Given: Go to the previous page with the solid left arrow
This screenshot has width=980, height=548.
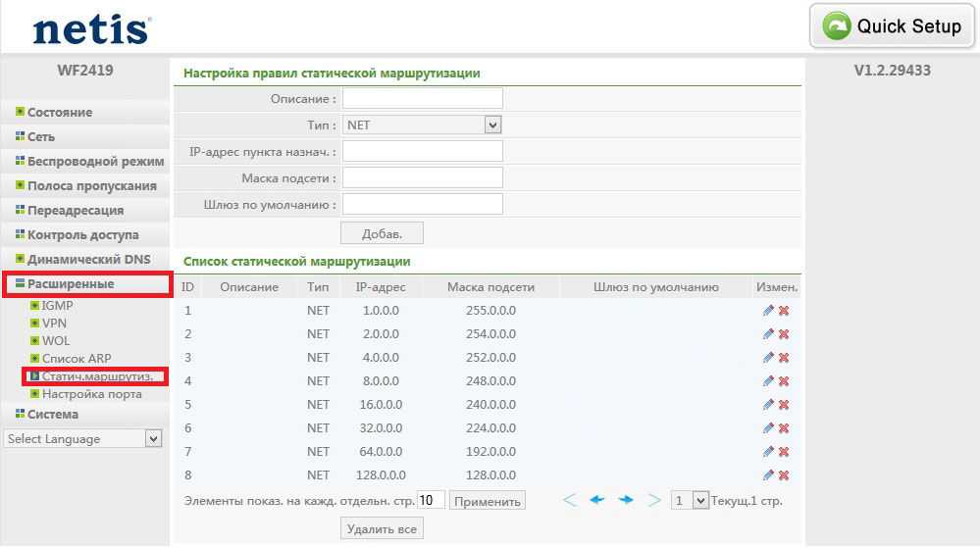Looking at the screenshot, I should coord(596,500).
